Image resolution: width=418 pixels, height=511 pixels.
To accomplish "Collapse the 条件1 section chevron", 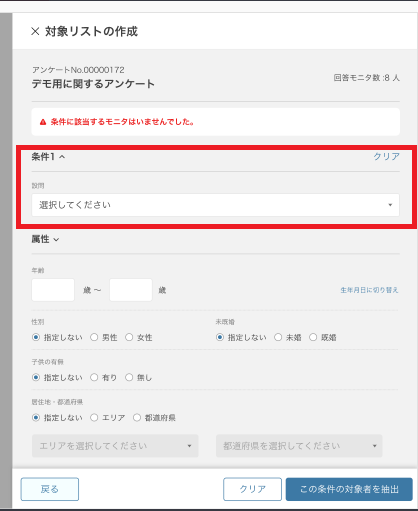I will coord(62,157).
